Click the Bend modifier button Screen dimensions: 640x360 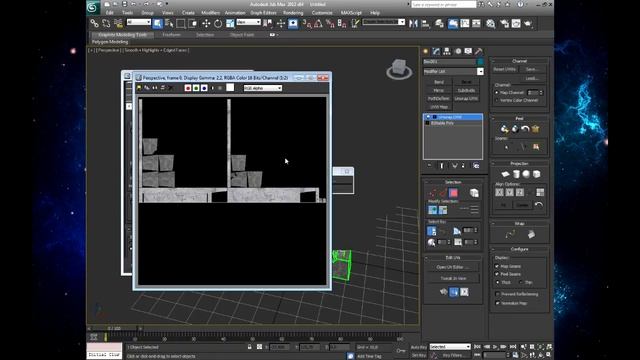(439, 82)
